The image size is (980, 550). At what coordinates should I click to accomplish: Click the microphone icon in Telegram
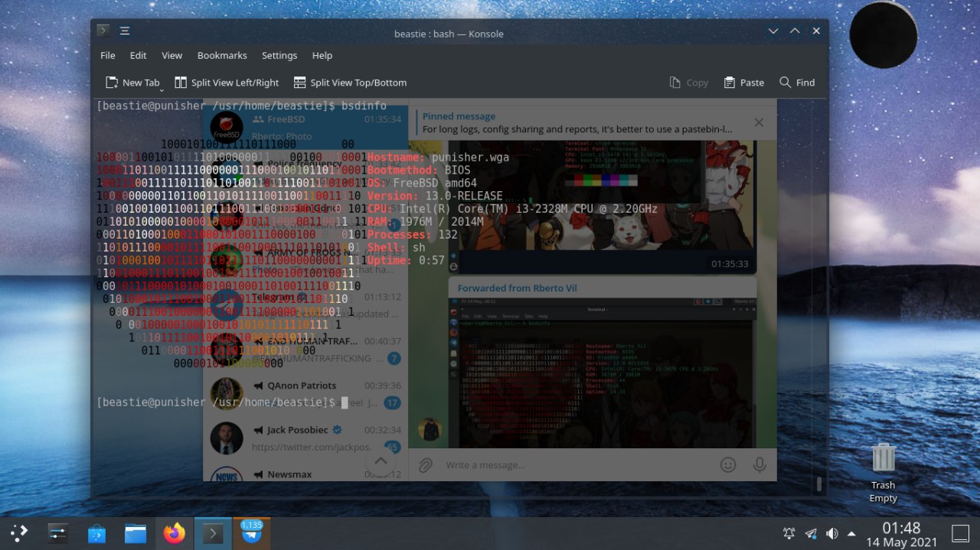tap(759, 464)
